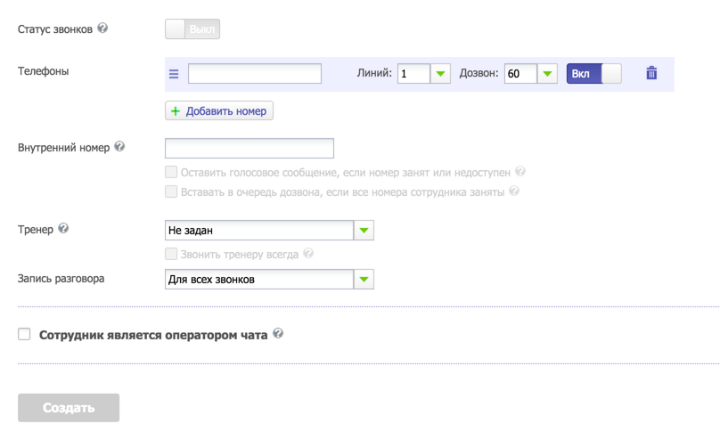Open the Линий dropdown
Screen dimensions: 720x448
point(440,74)
